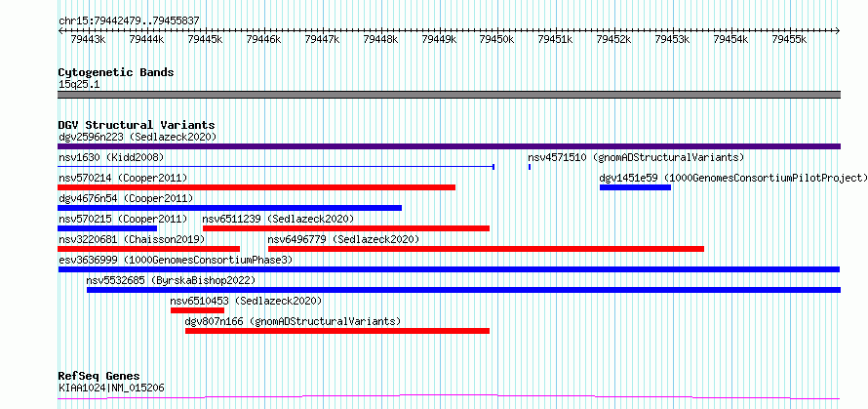Click the chr15:79442479..79455837 region label
The width and height of the screenshot is (868, 409).
129,21
